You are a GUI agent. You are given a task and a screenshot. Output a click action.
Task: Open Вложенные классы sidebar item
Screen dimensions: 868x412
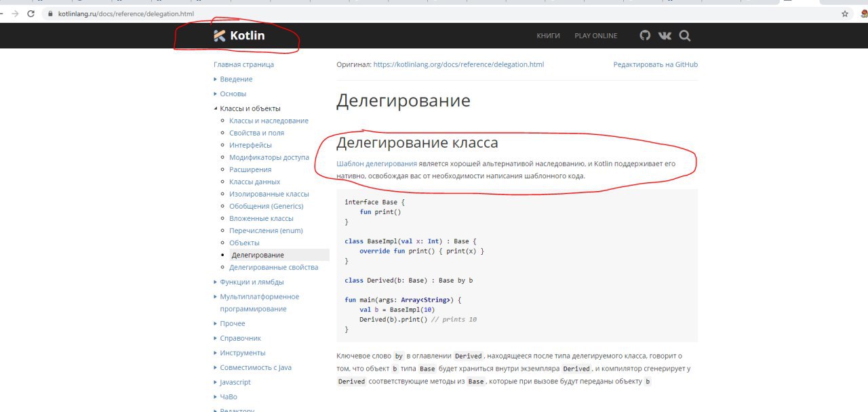(x=261, y=218)
